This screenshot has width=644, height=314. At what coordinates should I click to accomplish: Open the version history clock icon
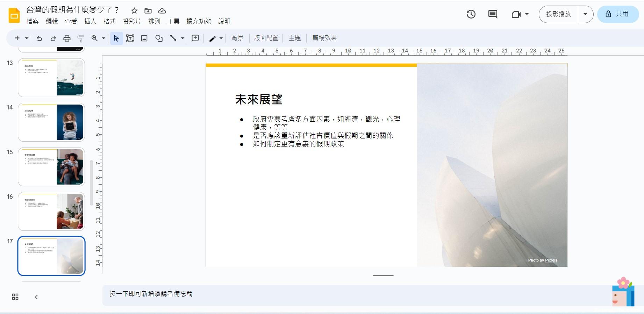471,14
